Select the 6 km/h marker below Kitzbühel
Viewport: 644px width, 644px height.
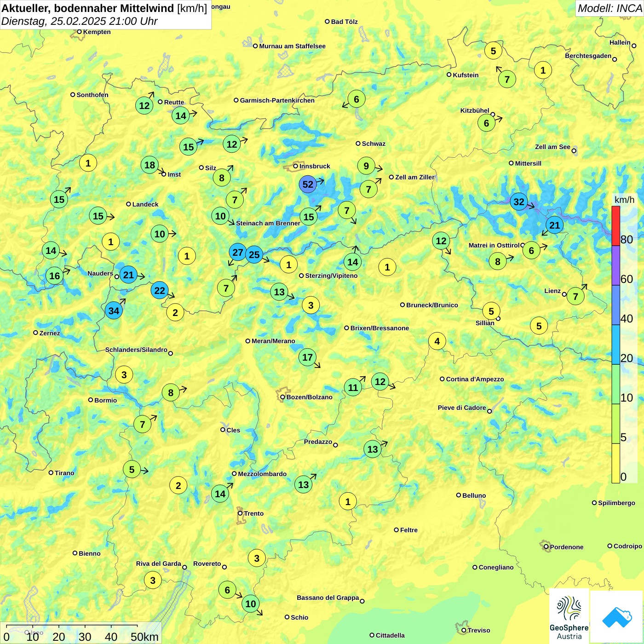click(x=486, y=123)
